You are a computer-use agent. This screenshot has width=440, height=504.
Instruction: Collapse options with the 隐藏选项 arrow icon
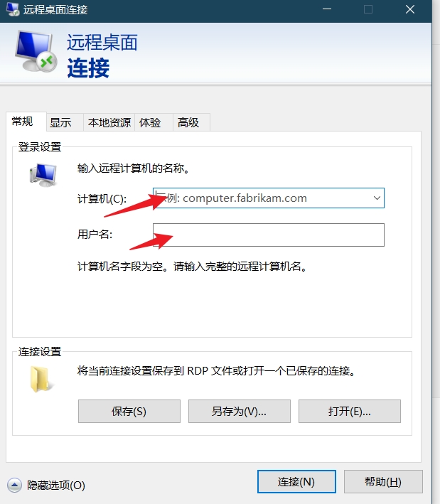14,485
